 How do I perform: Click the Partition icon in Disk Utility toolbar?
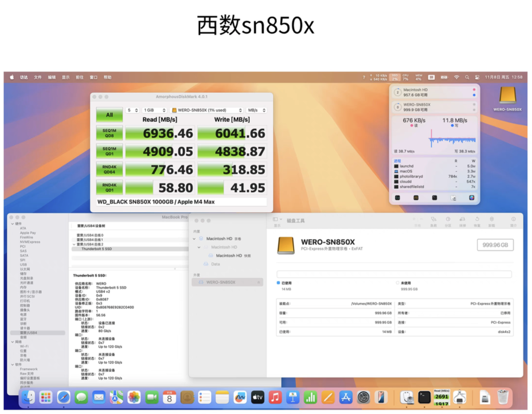448,219
